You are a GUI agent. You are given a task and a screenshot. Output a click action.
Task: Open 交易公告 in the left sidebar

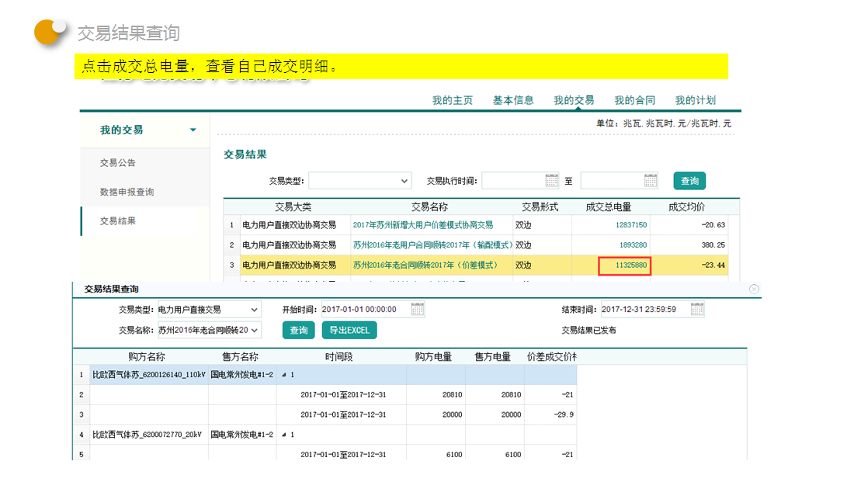[118, 163]
